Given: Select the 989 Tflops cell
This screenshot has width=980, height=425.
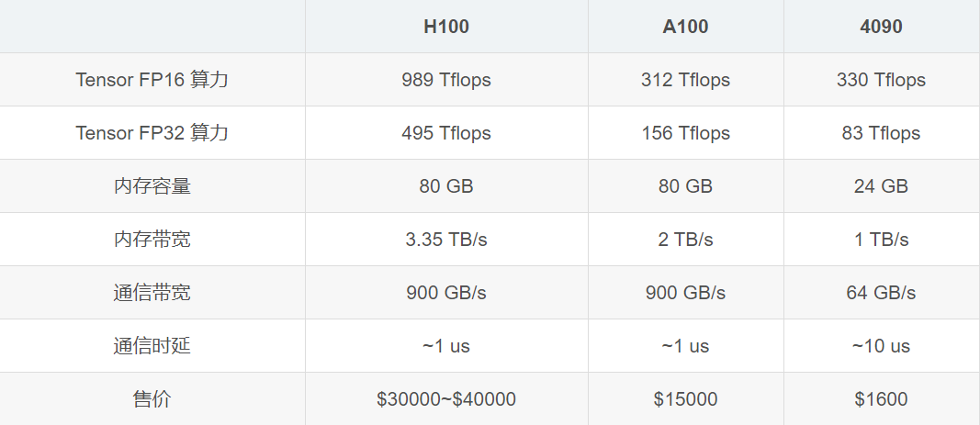Looking at the screenshot, I should [x=446, y=80].
